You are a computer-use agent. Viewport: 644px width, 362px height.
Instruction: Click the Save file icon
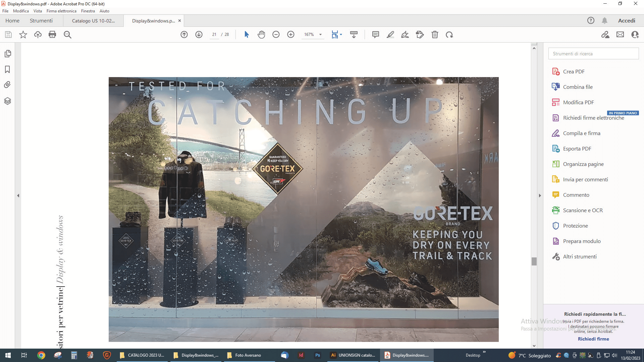8,35
